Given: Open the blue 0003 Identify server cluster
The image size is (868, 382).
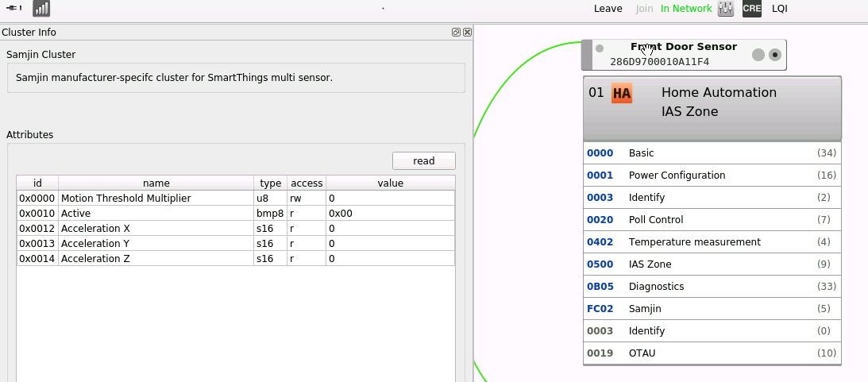Looking at the screenshot, I should (712, 198).
